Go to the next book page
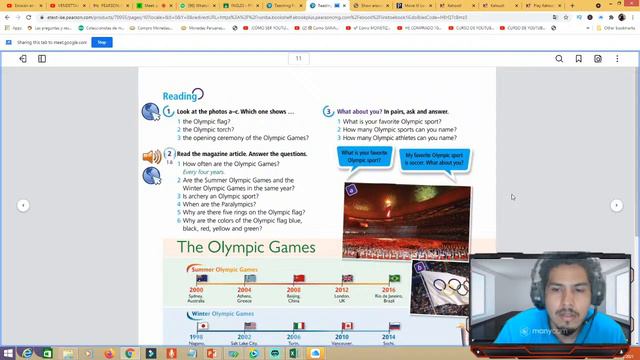The image size is (640, 360). coord(616,205)
